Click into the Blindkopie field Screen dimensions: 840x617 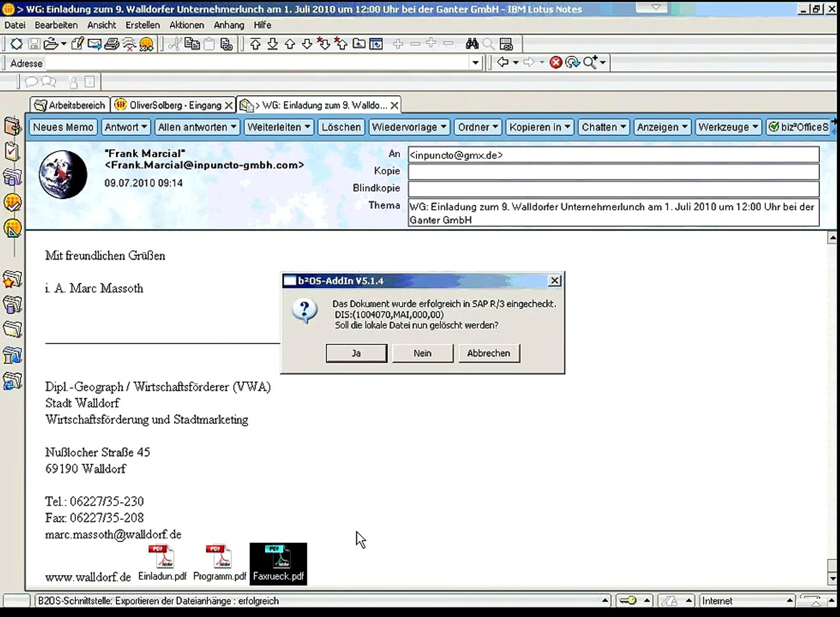tap(613, 189)
